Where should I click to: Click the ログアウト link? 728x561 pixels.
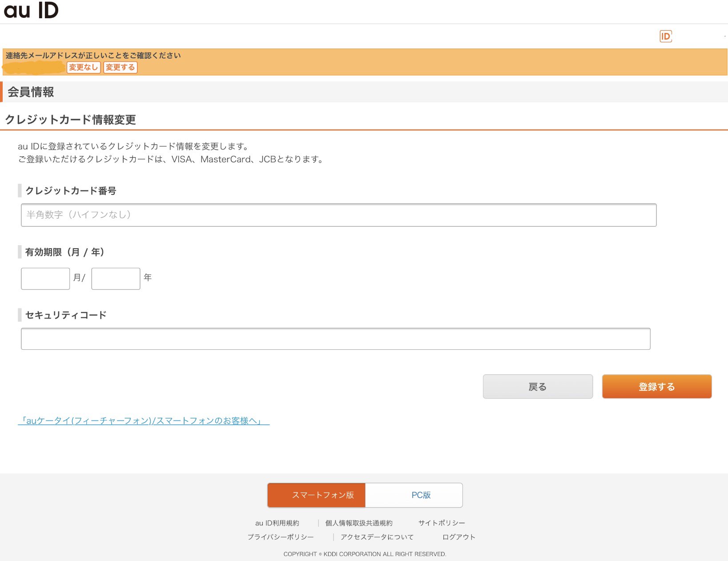tap(459, 537)
